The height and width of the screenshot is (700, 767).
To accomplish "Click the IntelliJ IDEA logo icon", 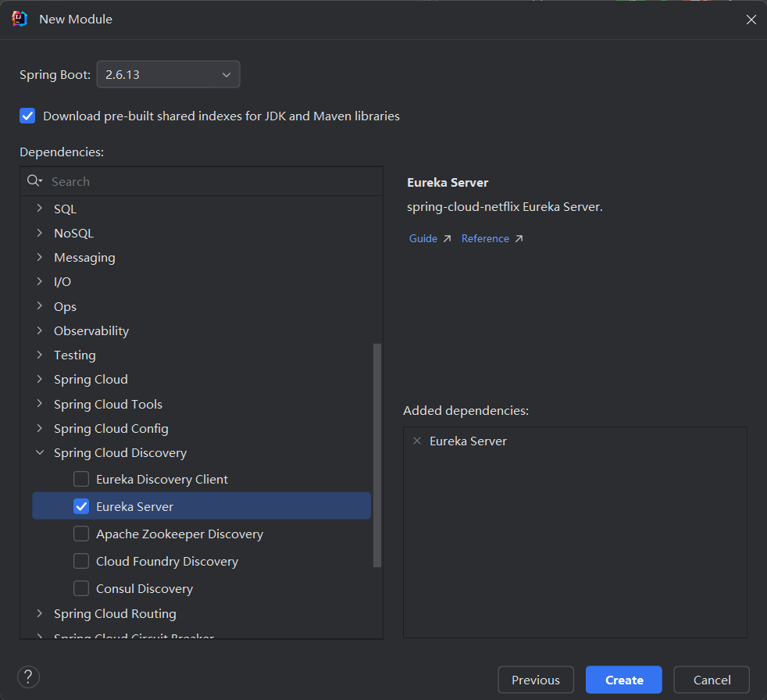I will tap(20, 19).
